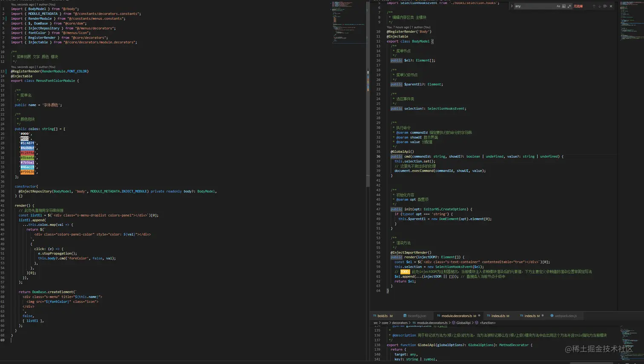The image size is (644, 364).
Task: Go to next match in find widget
Action: (599, 6)
